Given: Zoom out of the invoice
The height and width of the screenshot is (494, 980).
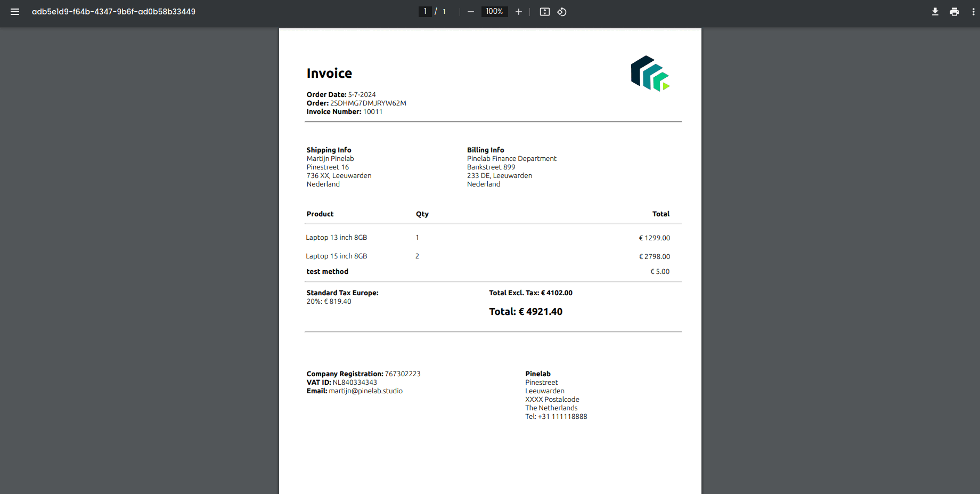Looking at the screenshot, I should pyautogui.click(x=470, y=11).
